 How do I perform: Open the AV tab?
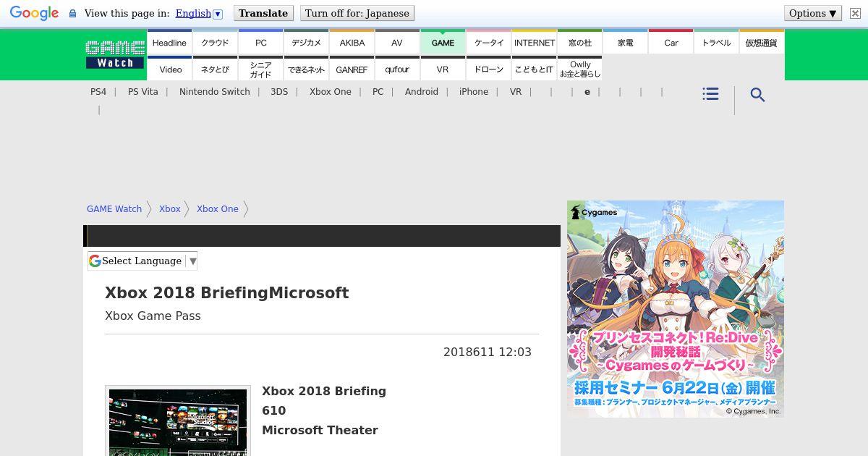pos(397,43)
